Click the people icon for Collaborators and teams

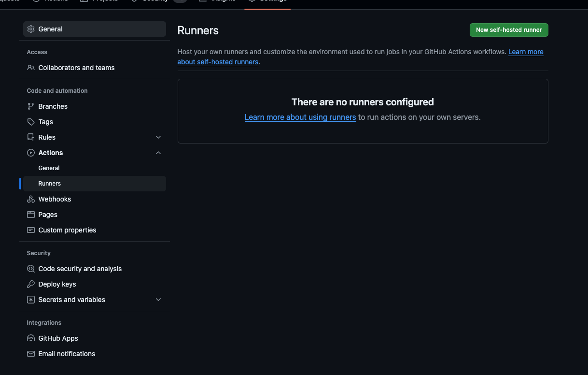pyautogui.click(x=31, y=68)
